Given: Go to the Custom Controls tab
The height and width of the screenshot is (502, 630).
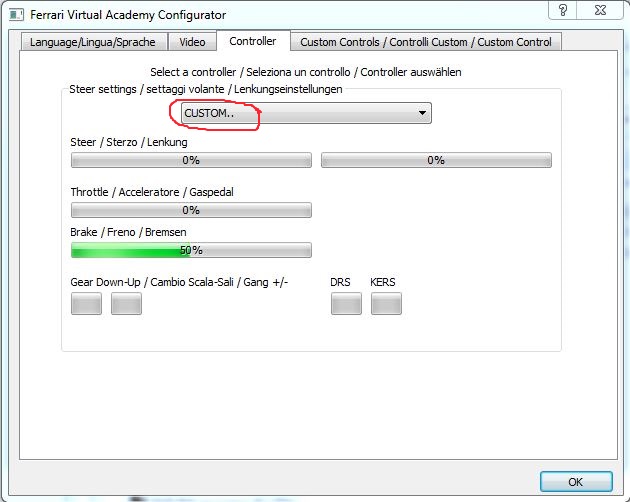Looking at the screenshot, I should 426,41.
